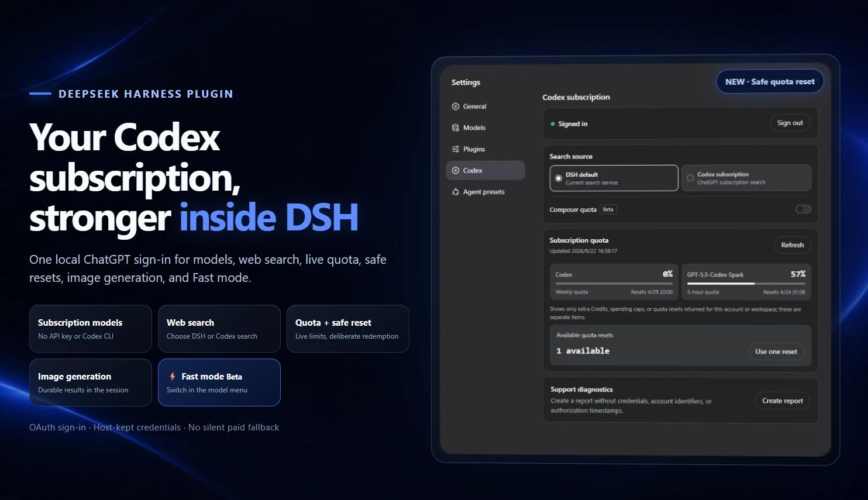868x500 pixels.
Task: Click the 'Available quota resets' label
Action: (x=584, y=335)
